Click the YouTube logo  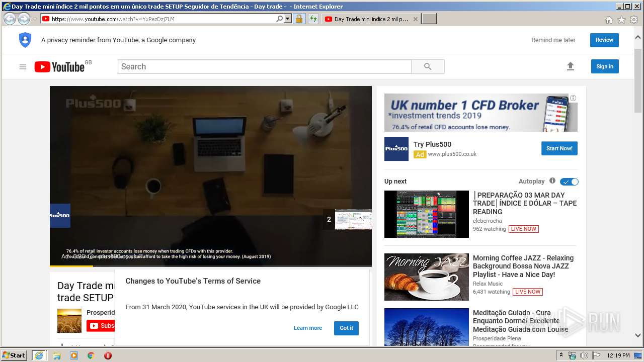point(59,67)
